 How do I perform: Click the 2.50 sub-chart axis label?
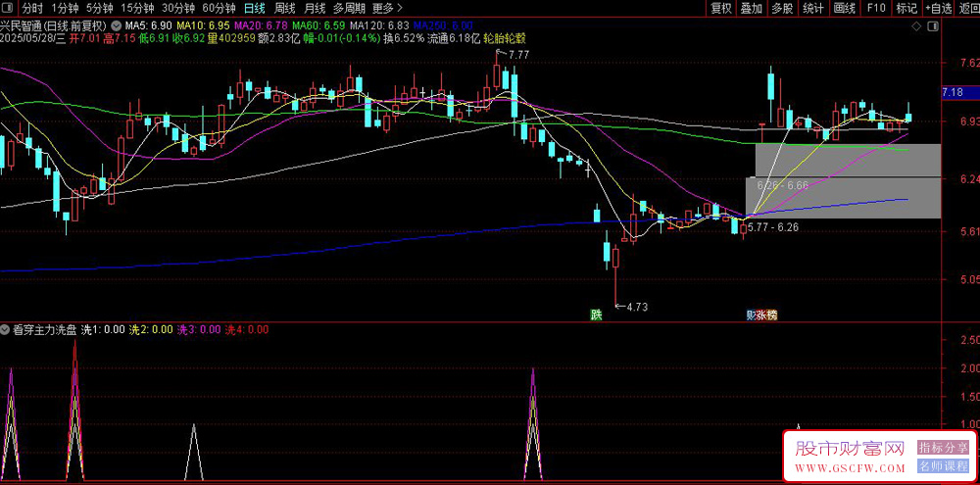970,339
